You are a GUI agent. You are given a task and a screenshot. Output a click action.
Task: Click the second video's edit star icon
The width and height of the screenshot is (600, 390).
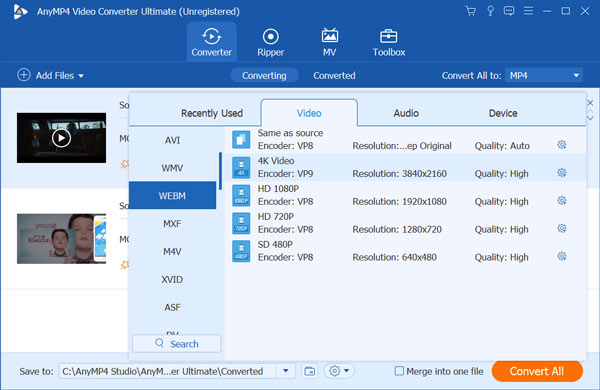pyautogui.click(x=124, y=265)
